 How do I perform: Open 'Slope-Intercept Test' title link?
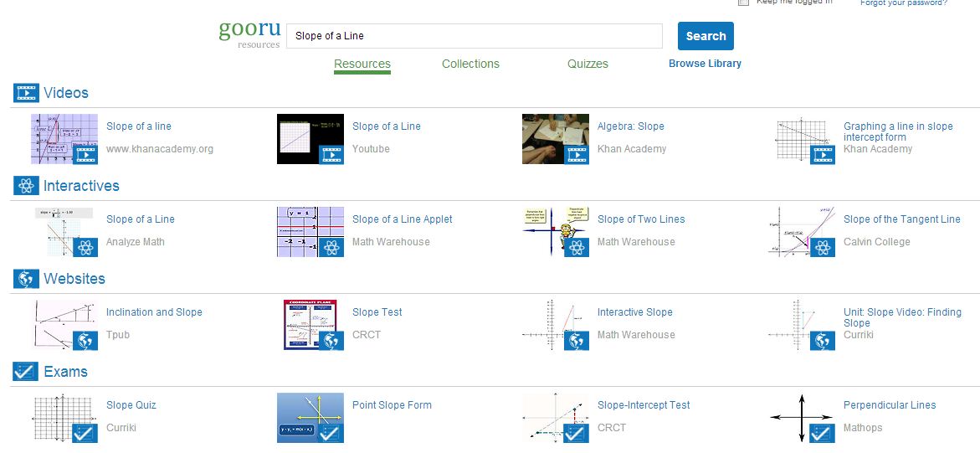(644, 405)
